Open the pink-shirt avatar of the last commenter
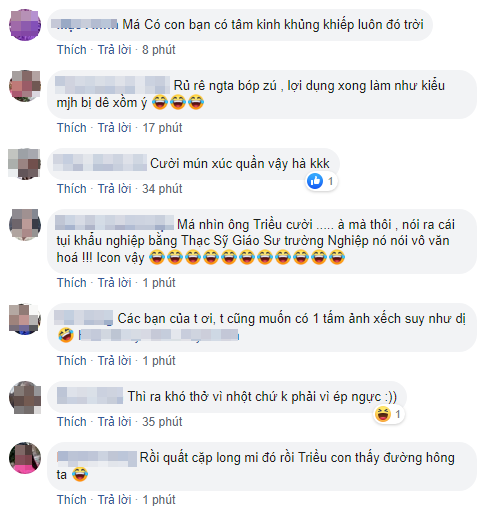The width and height of the screenshot is (503, 517). (x=25, y=458)
